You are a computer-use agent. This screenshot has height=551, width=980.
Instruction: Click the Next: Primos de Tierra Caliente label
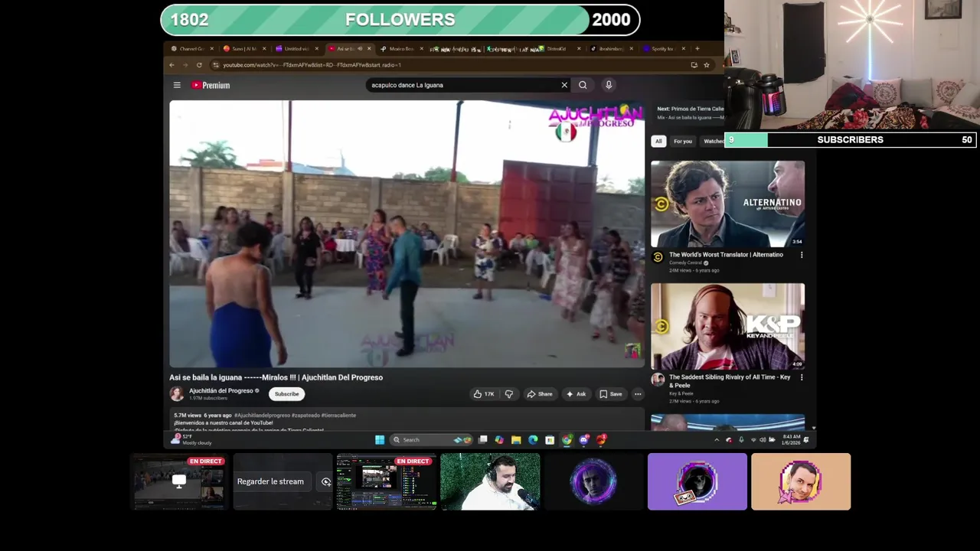pos(690,109)
